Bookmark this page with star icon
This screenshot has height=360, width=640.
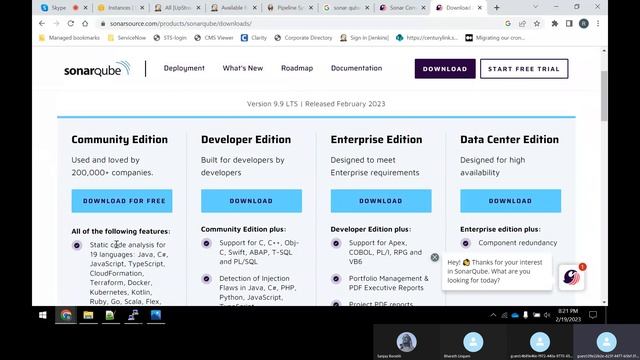click(537, 24)
